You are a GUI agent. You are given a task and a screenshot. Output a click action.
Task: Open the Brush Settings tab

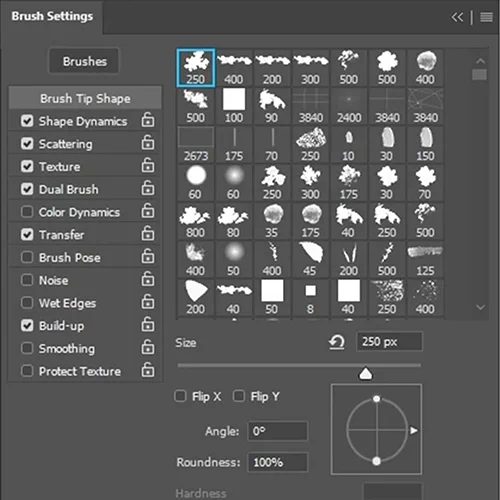pos(52,16)
